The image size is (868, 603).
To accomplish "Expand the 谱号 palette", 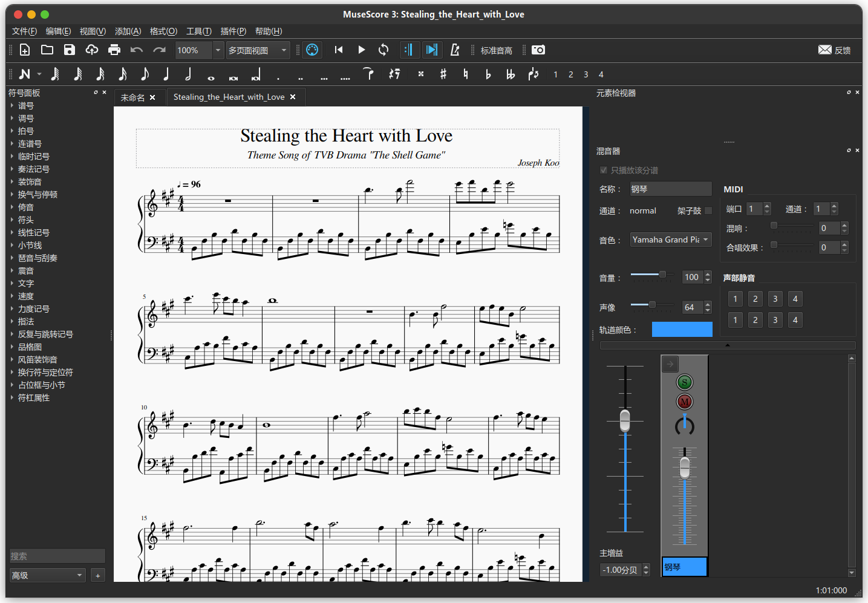I will [26, 106].
